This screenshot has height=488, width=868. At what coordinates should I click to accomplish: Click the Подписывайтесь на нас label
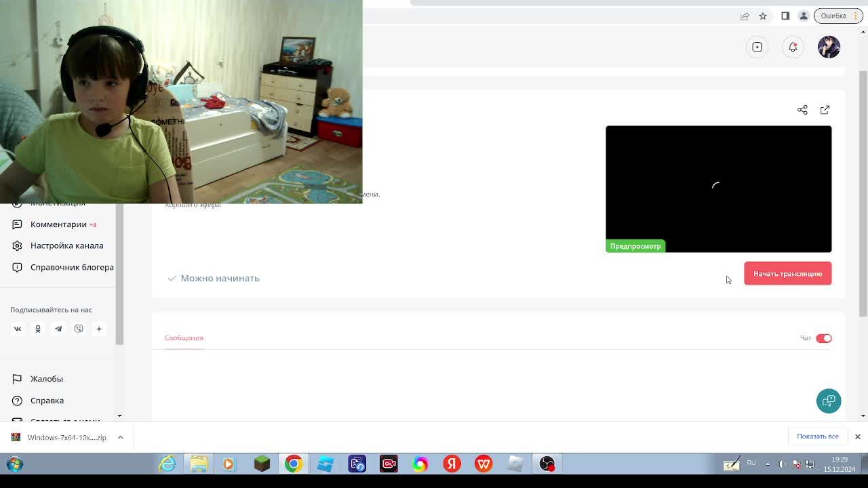click(51, 310)
